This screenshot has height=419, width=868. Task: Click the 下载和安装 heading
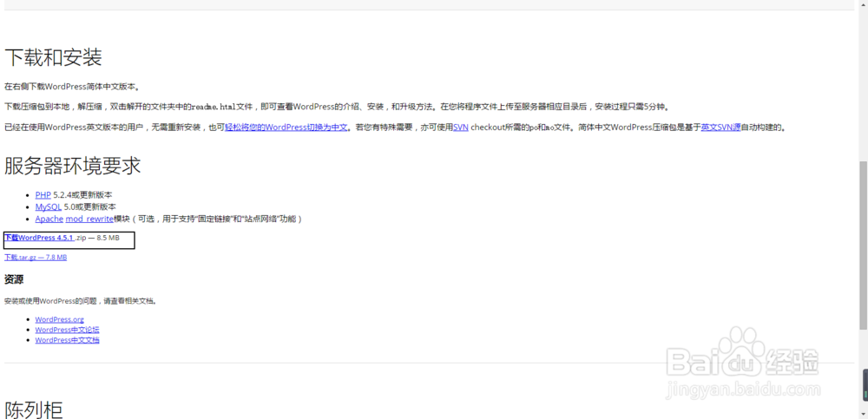pos(53,57)
